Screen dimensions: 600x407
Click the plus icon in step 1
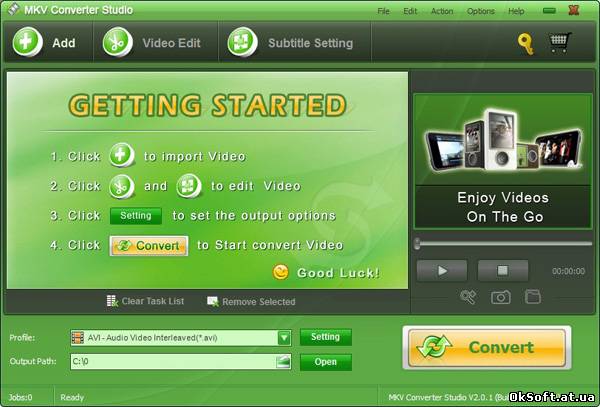121,155
